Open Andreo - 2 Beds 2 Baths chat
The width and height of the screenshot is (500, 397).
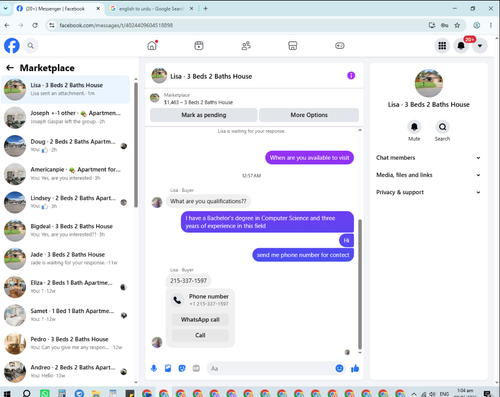pos(66,371)
